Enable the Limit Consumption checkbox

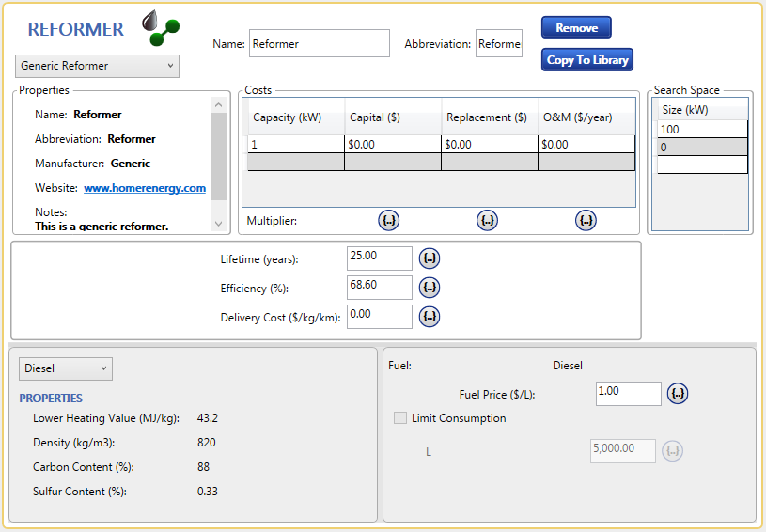click(x=401, y=418)
